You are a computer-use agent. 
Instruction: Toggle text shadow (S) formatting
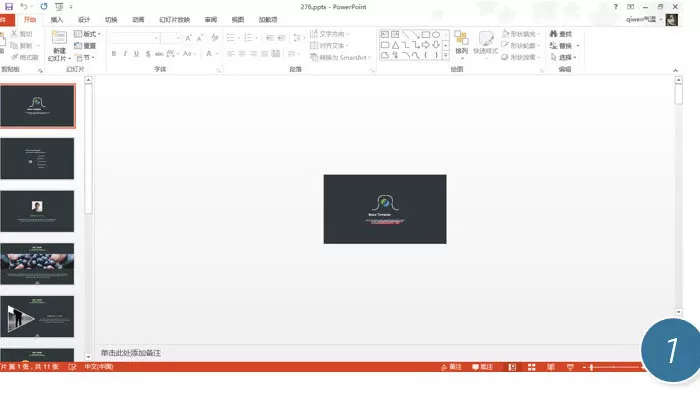tap(148, 54)
